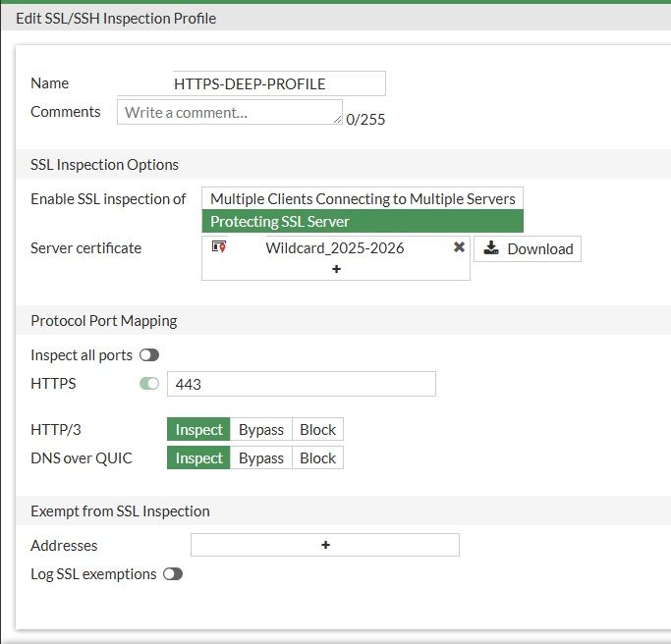
Task: Enable the Inspect all ports toggle
Action: click(x=148, y=354)
